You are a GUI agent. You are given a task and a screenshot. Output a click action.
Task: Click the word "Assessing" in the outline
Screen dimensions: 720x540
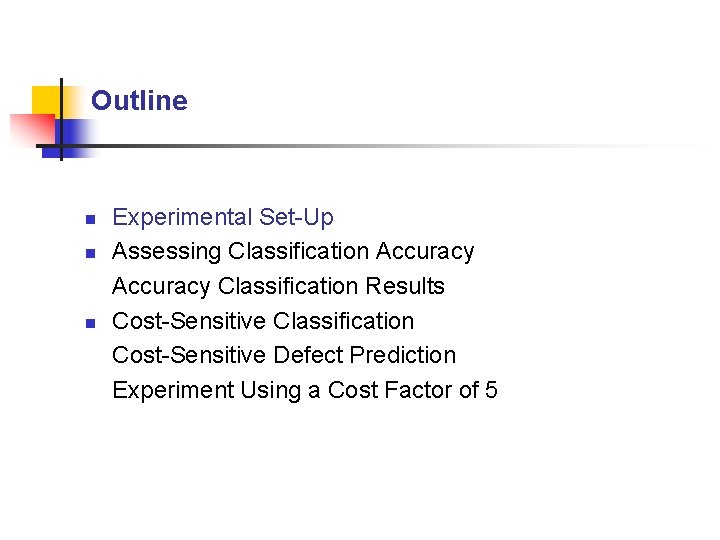166,251
